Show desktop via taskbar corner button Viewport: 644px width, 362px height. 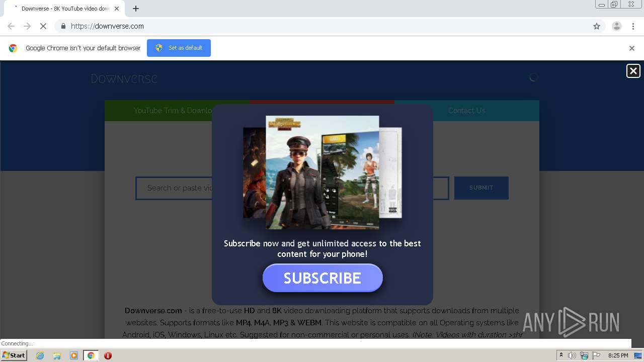(x=639, y=355)
